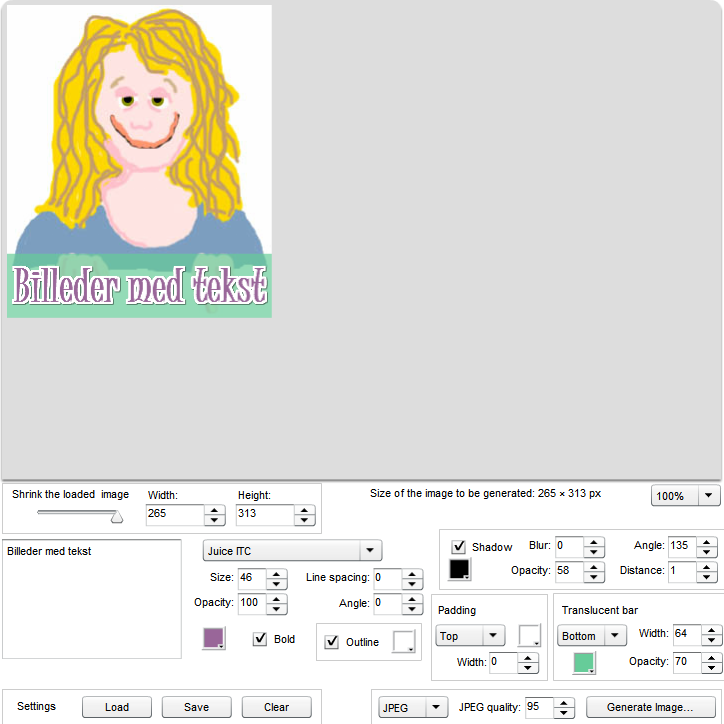The height and width of the screenshot is (724, 724).
Task: Click the font Size field showing 46
Action: click(x=252, y=578)
